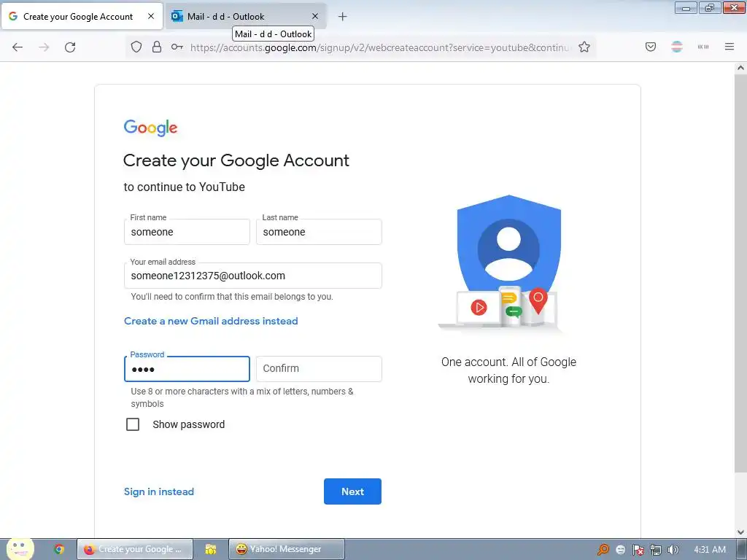
Task: Tick the Show password checkbox
Action: tap(133, 424)
